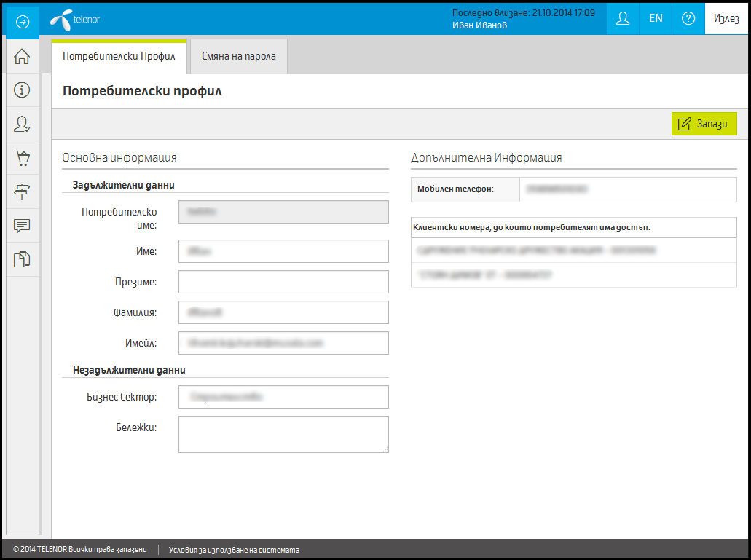
Task: Select the second client number row
Action: pyautogui.click(x=574, y=275)
